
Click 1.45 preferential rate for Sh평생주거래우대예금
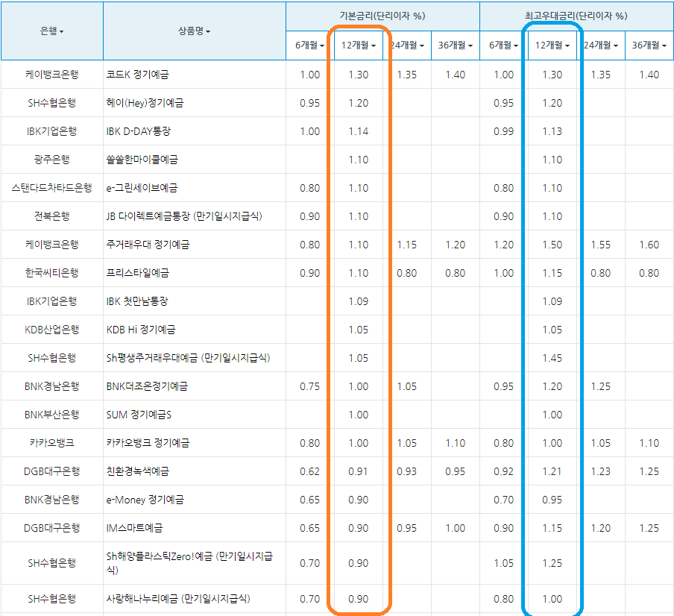tap(552, 358)
